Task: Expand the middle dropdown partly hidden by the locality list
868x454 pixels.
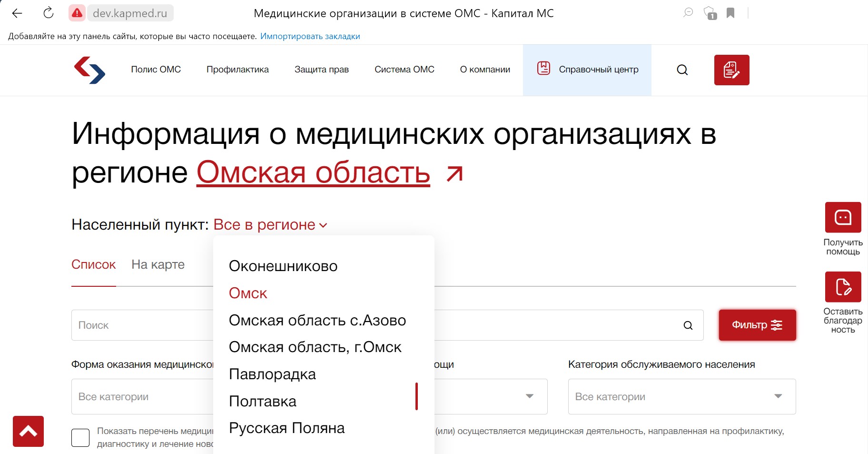Action: [x=491, y=397]
